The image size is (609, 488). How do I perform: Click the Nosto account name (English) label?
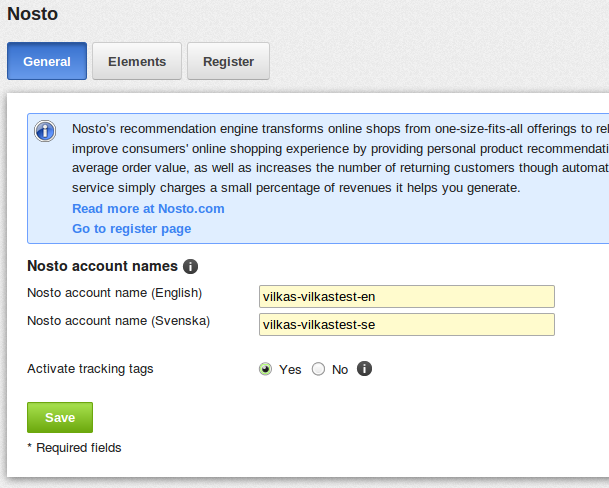click(115, 293)
